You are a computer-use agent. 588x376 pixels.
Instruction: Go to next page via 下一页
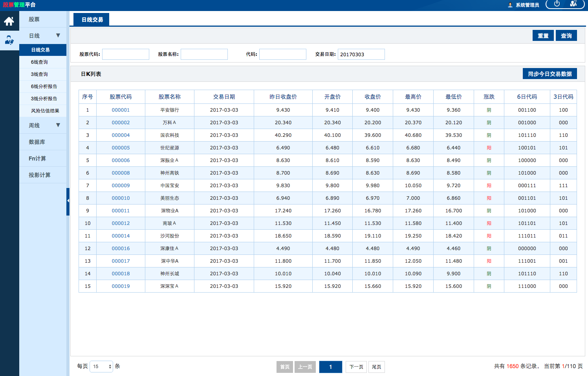356,367
